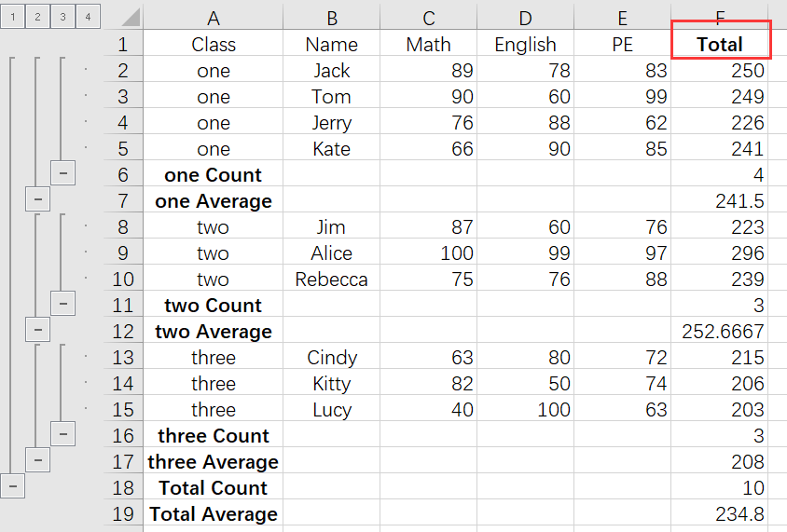The width and height of the screenshot is (787, 532).
Task: Select the Total header cell
Action: [720, 44]
